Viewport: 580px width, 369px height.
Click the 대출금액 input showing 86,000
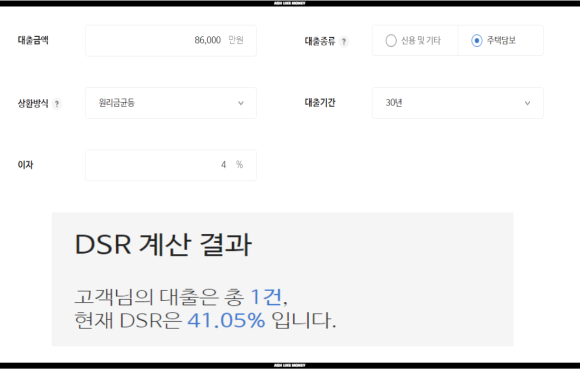tap(171, 41)
